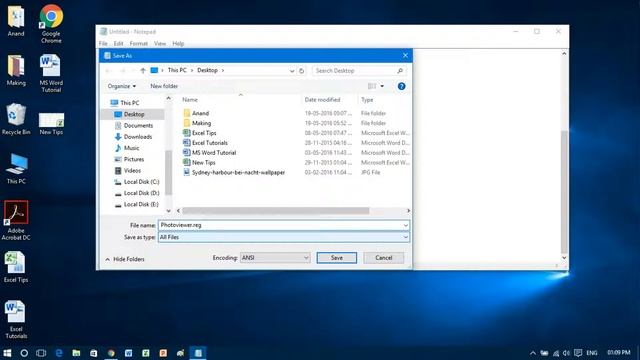Click the Save button
Image resolution: width=640 pixels, height=360 pixels.
[336, 258]
